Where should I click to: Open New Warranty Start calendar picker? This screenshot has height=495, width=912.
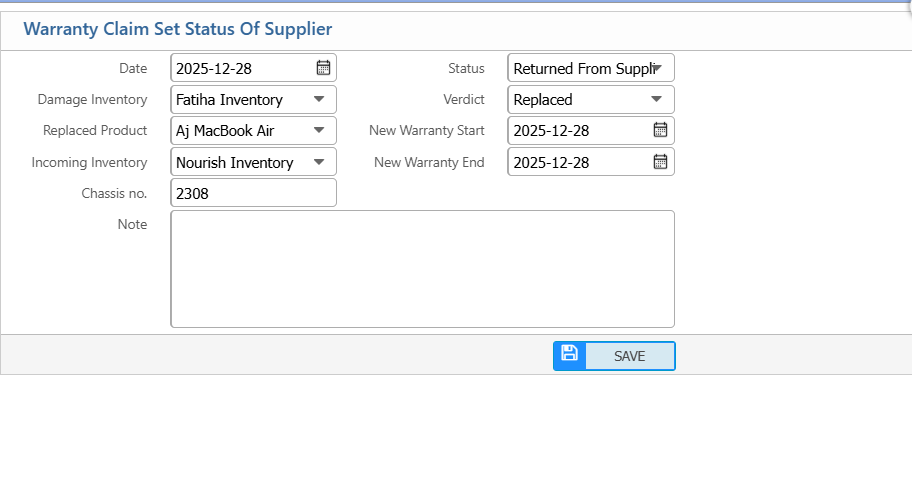[660, 130]
